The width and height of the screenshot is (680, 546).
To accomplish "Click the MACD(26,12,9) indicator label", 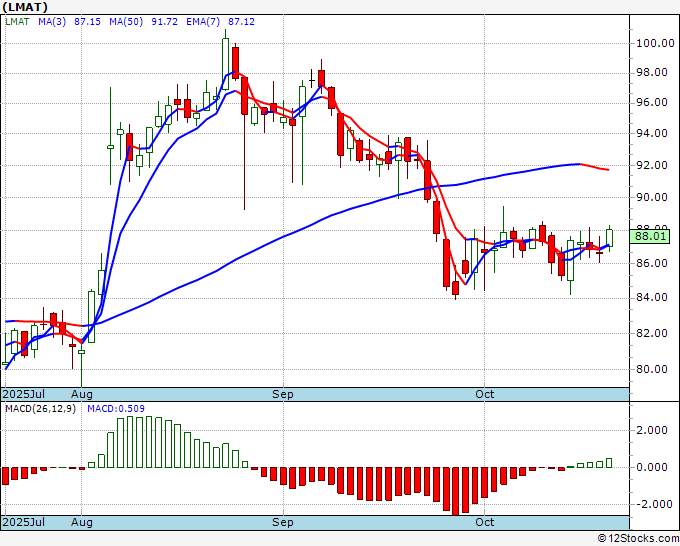I will pyautogui.click(x=40, y=409).
